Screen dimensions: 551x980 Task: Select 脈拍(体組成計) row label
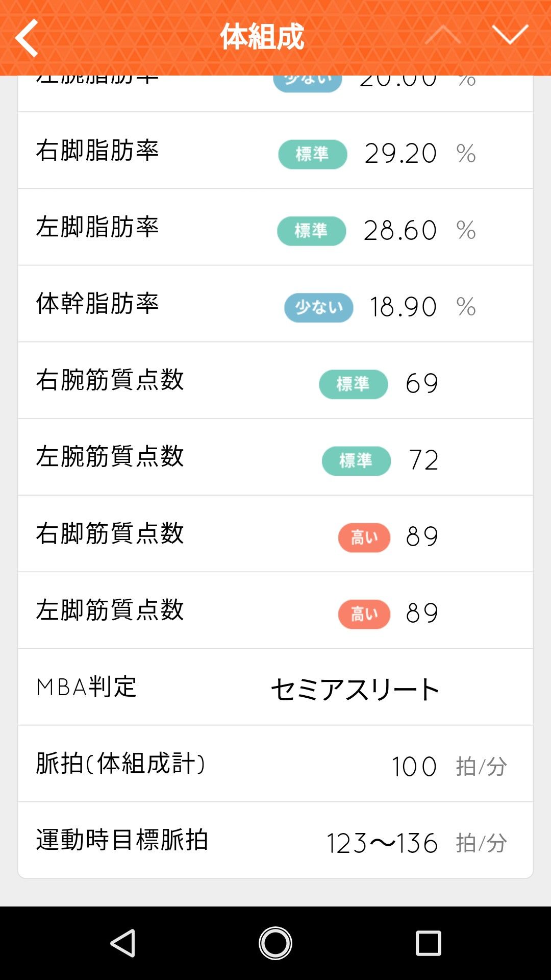click(x=120, y=764)
